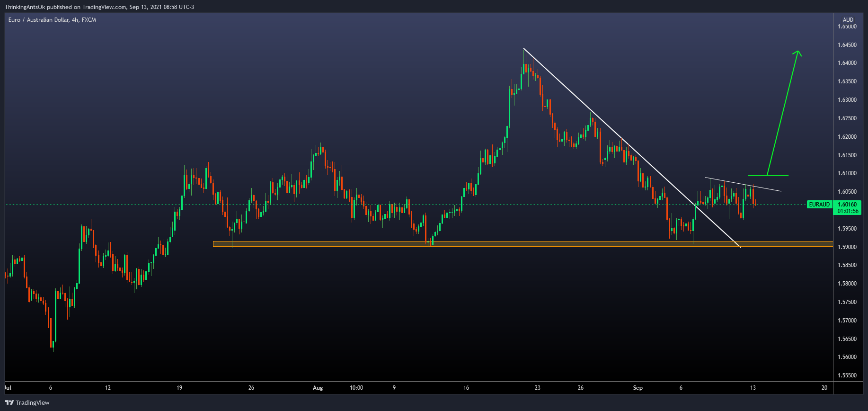Click the 13 date on time axis
Image resolution: width=868 pixels, height=411 pixels.
[753, 388]
